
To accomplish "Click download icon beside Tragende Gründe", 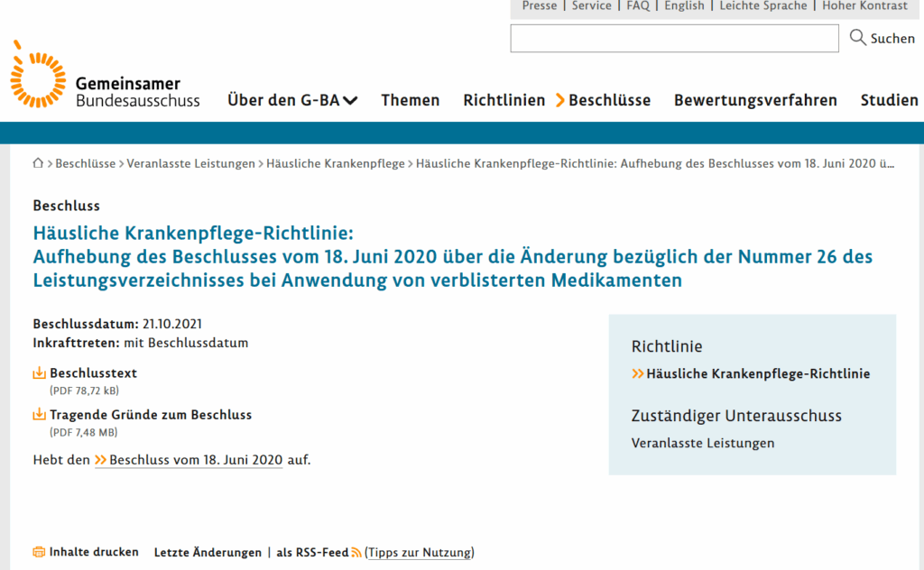I will (x=39, y=415).
